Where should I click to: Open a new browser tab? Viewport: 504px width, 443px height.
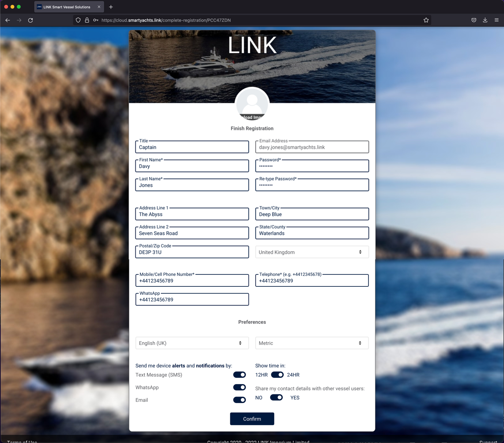[111, 7]
